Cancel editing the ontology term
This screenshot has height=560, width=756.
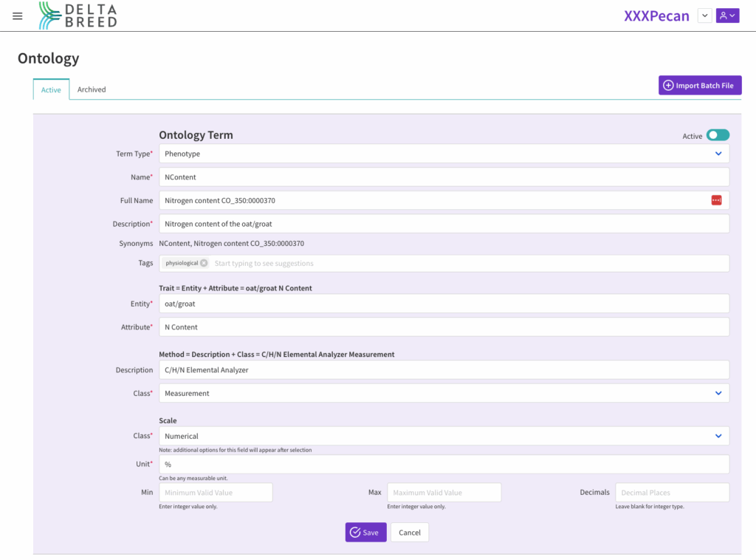pyautogui.click(x=410, y=533)
